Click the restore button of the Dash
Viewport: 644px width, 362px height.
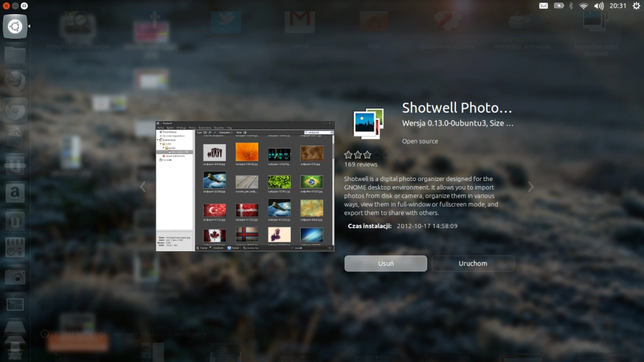24,6
